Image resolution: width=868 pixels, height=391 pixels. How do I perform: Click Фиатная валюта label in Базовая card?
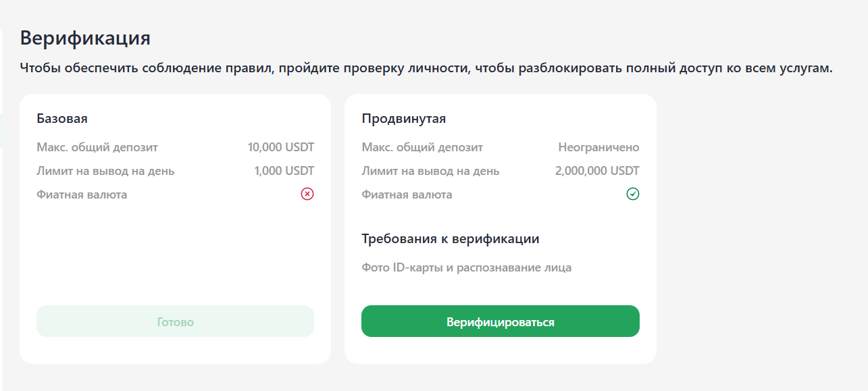point(82,194)
